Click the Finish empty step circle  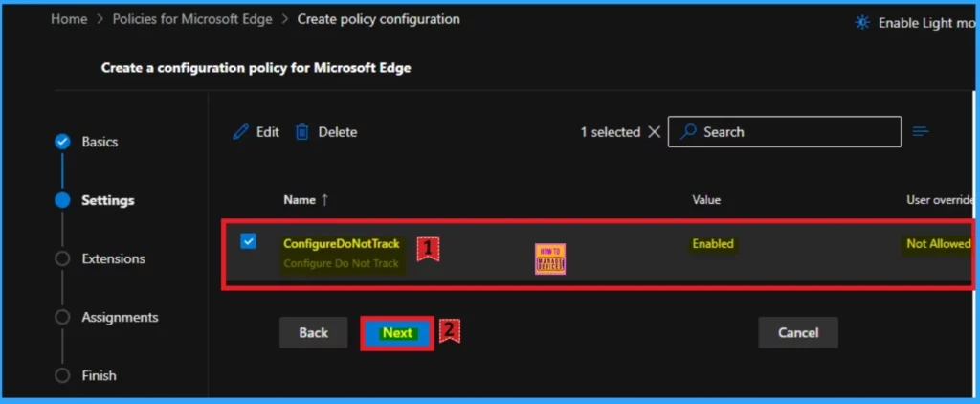click(62, 375)
